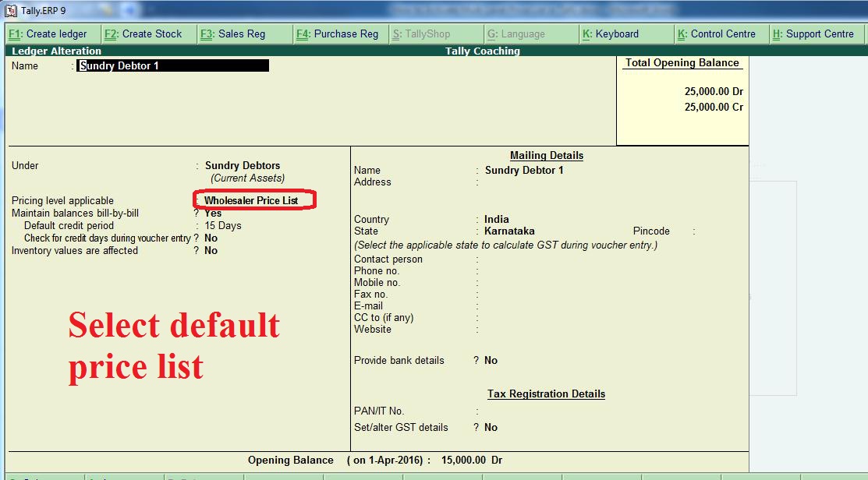The height and width of the screenshot is (480, 868).
Task: Set Provide bank details to Yes
Action: coord(493,360)
